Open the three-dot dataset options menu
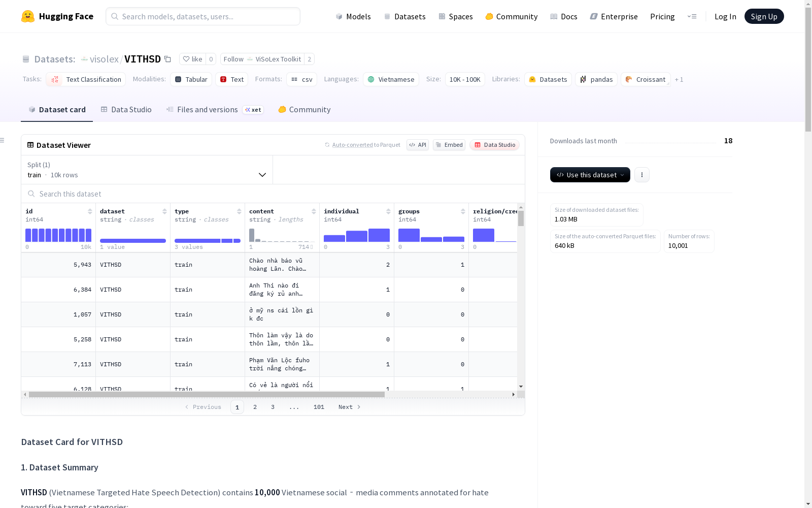 [642, 175]
